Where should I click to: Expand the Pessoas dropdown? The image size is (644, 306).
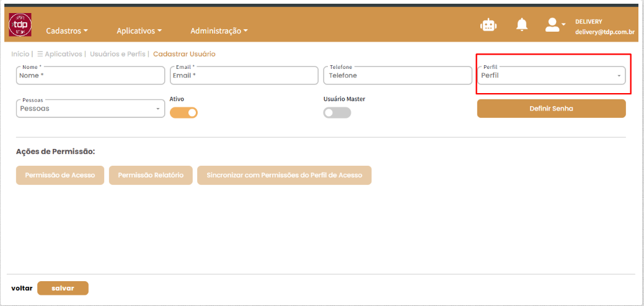click(90, 109)
